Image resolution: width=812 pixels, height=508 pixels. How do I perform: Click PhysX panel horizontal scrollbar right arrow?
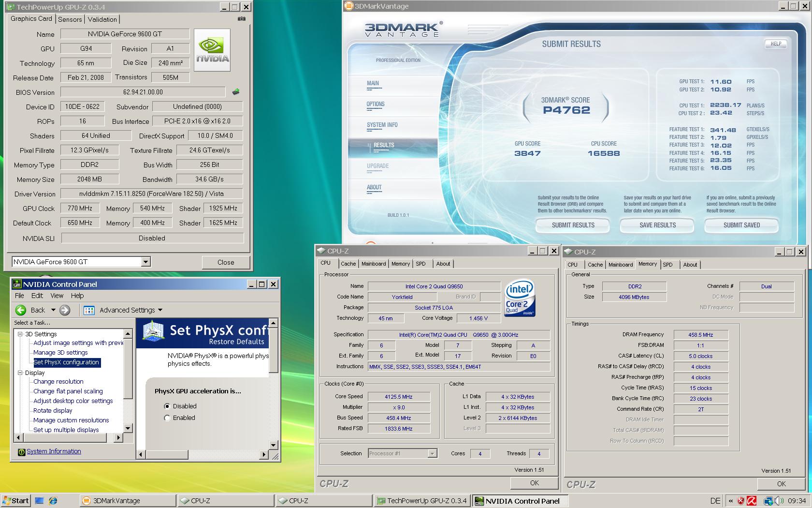[264, 454]
